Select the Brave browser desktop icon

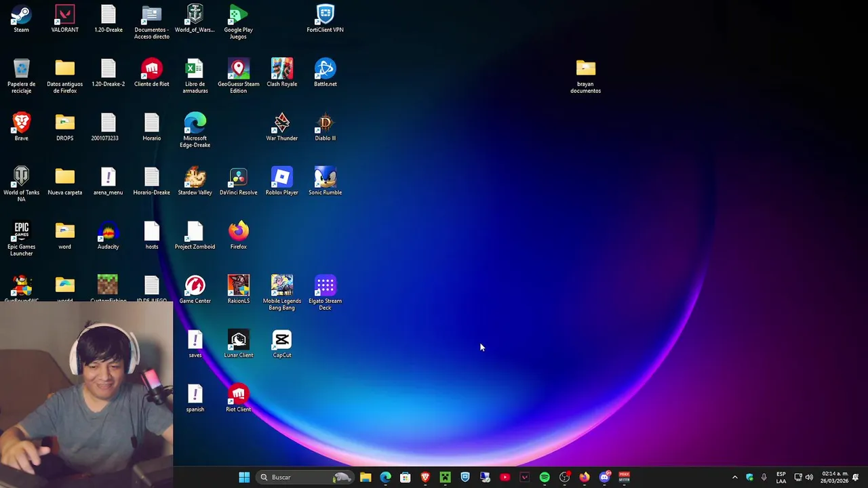click(x=21, y=127)
